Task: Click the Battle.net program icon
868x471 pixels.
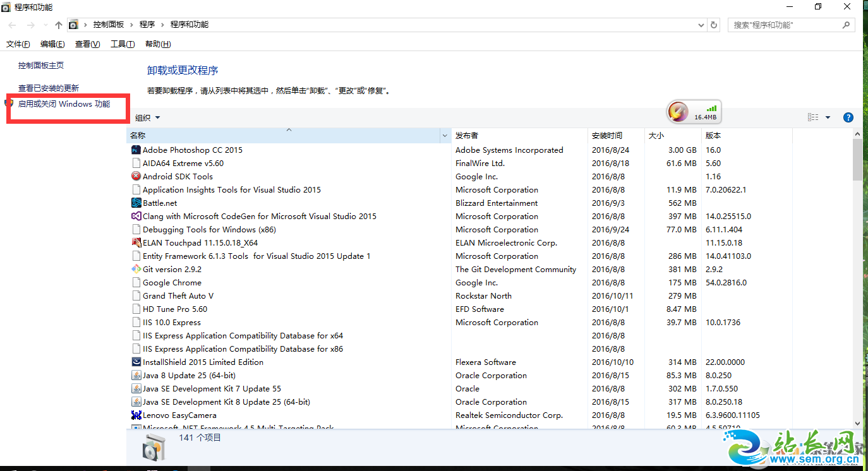Action: (136, 203)
